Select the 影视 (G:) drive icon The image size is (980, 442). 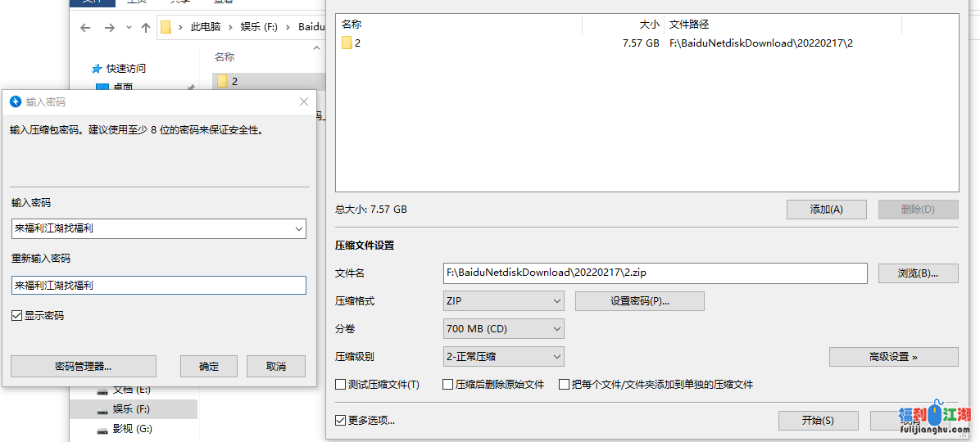(102, 429)
